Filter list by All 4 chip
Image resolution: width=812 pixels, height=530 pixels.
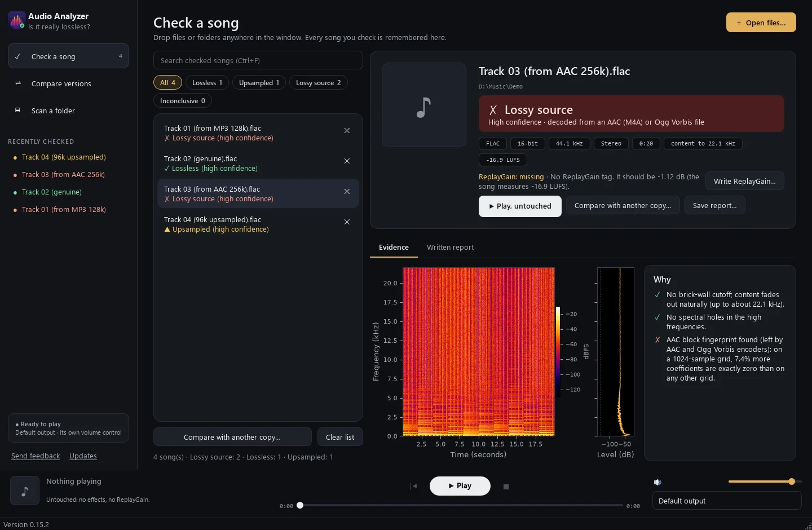(167, 82)
